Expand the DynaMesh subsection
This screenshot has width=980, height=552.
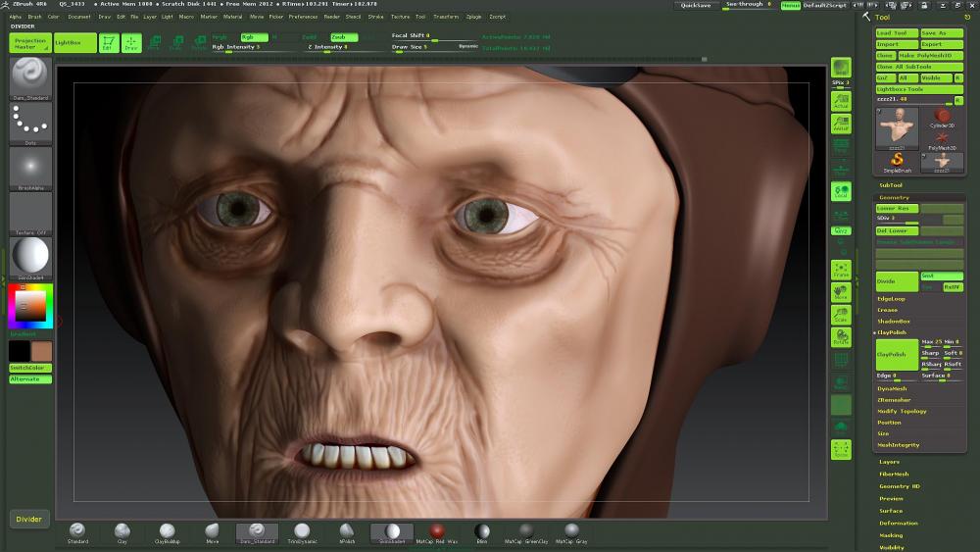pos(892,388)
